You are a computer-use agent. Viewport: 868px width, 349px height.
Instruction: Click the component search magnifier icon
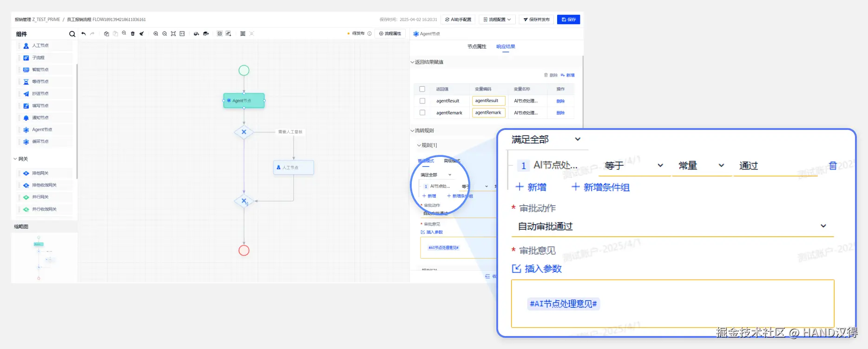tap(72, 34)
